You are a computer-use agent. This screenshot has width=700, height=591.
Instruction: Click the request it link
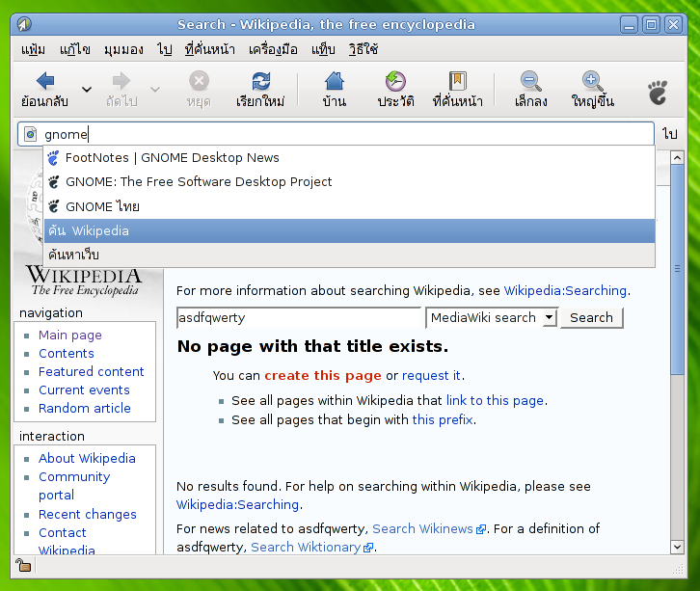tap(431, 375)
